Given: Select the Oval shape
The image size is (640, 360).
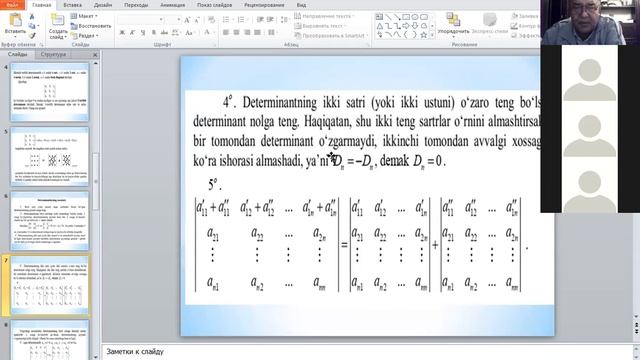Looking at the screenshot, I should coord(415,17).
